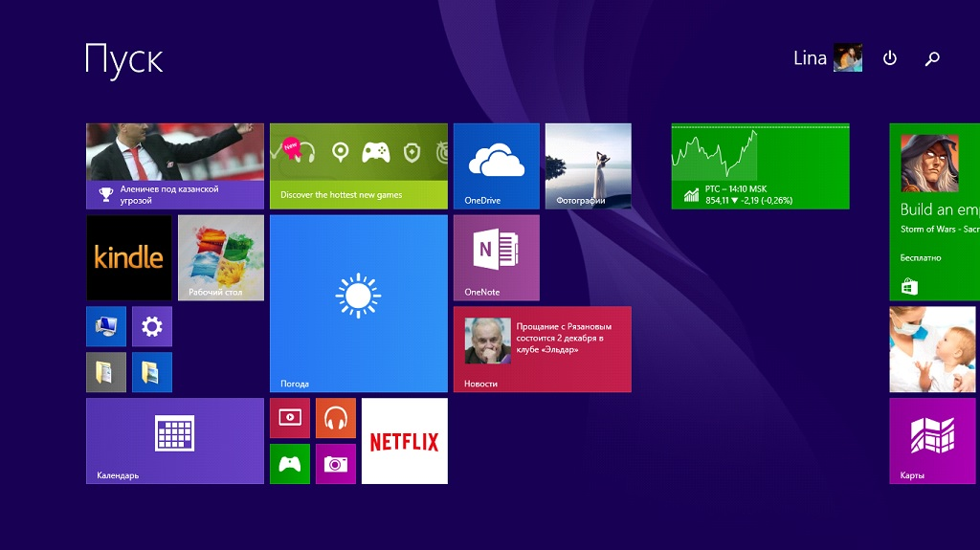
Task: Open the Календарь calendar tile
Action: pos(175,441)
